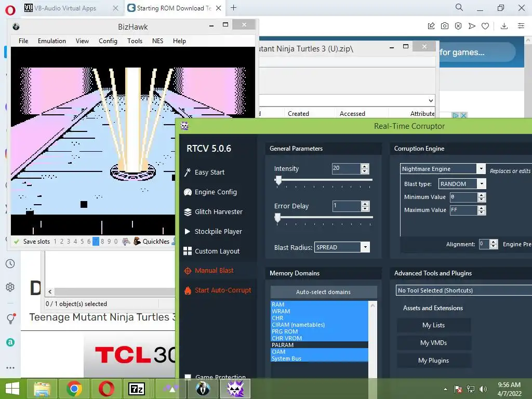Click the QuickNes core icon in BizHawk status bar
Screen dimensions: 532x399
tap(137, 241)
